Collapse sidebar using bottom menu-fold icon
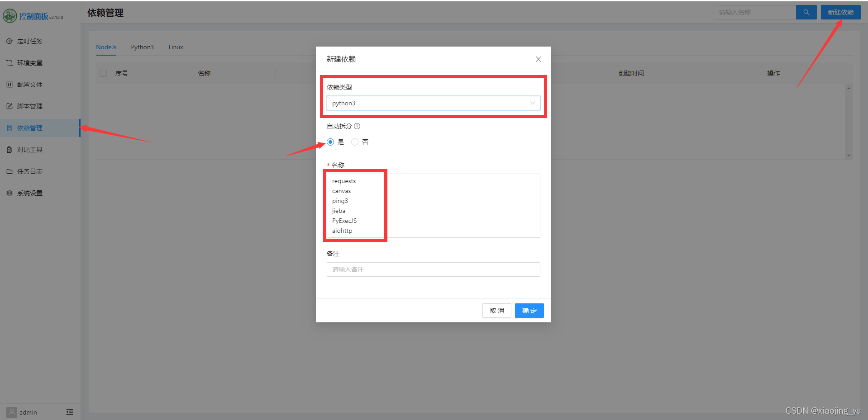Viewport: 868px width, 420px height. point(70,412)
